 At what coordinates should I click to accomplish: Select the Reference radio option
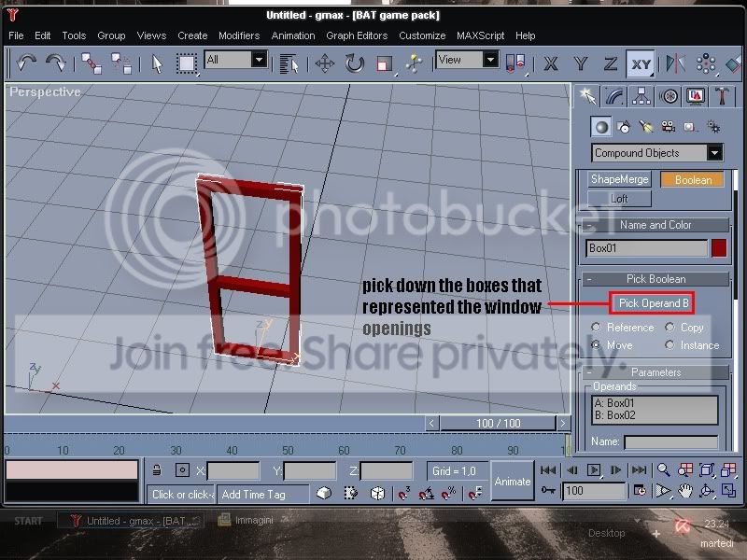tap(596, 328)
